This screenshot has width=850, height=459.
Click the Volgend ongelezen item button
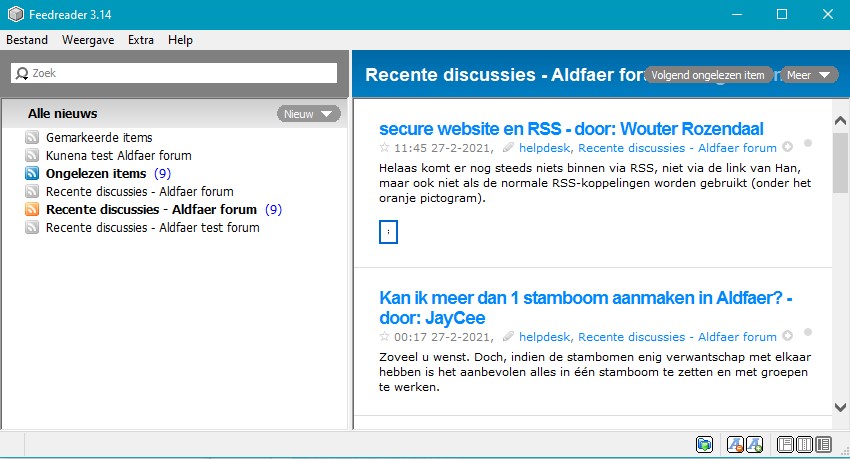point(707,75)
